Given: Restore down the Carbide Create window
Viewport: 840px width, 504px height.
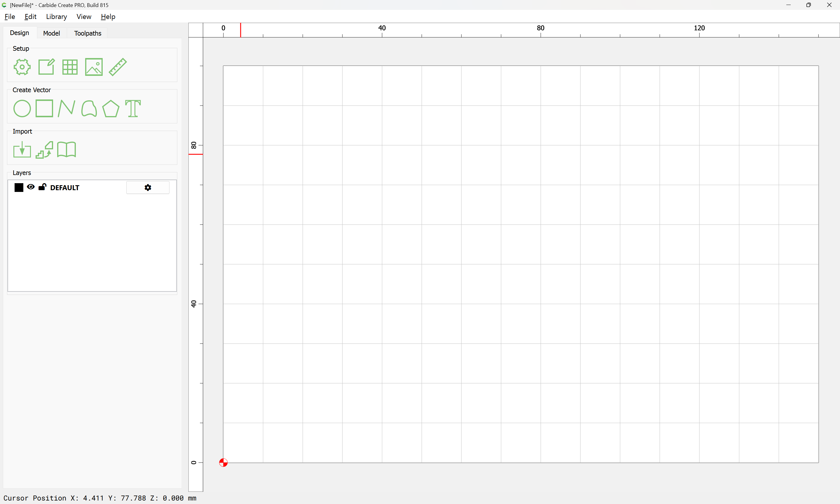Looking at the screenshot, I should [x=808, y=5].
